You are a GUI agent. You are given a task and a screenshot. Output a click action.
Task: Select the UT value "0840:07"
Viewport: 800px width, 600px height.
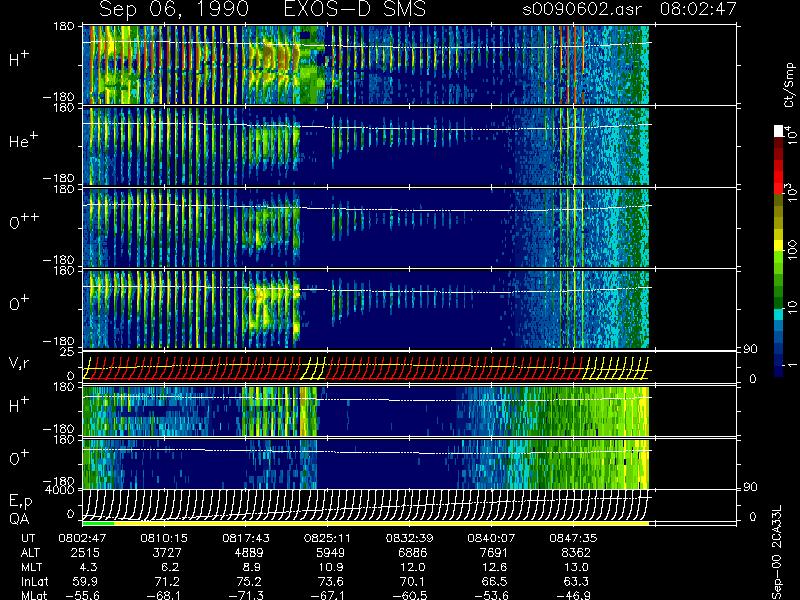[x=491, y=538]
